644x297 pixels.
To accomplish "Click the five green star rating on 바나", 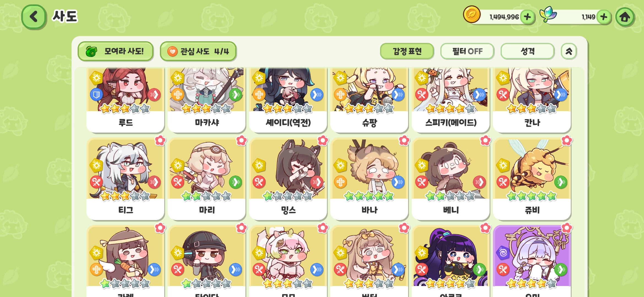I will click(x=369, y=196).
